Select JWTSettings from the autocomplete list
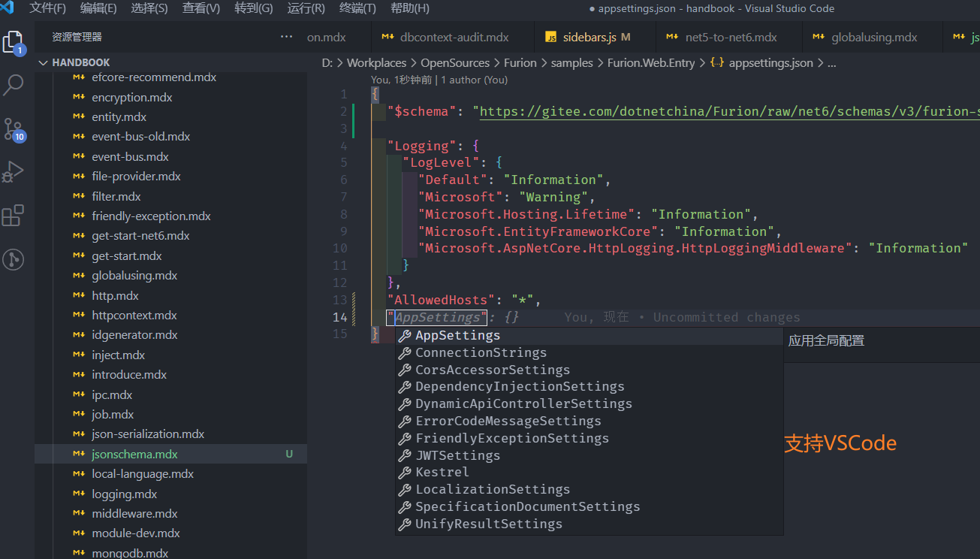Image resolution: width=980 pixels, height=559 pixels. coord(457,455)
